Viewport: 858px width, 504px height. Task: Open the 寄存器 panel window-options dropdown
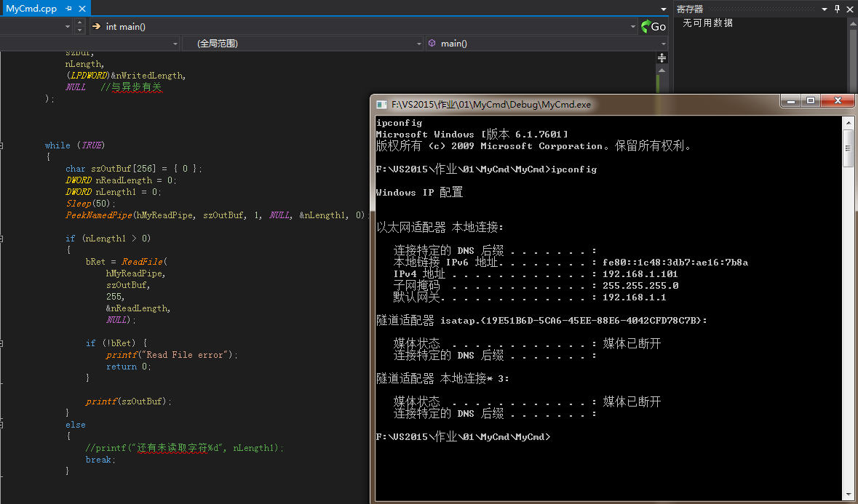point(824,9)
